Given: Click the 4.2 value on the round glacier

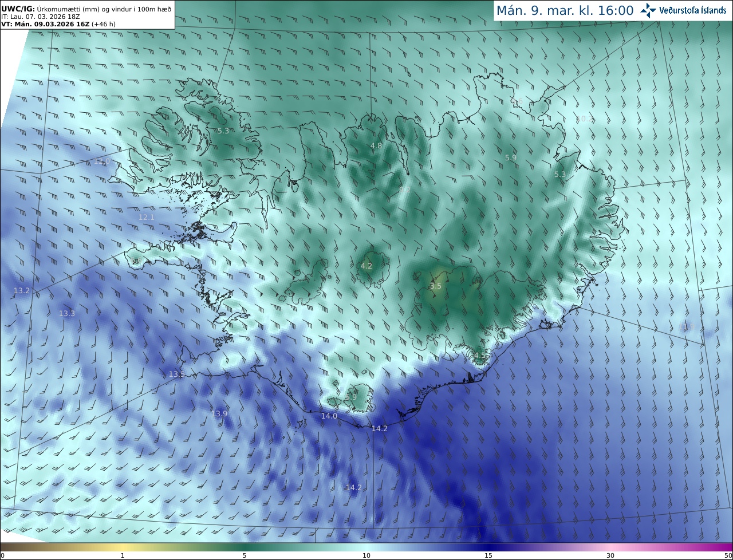Looking at the screenshot, I should 366,266.
